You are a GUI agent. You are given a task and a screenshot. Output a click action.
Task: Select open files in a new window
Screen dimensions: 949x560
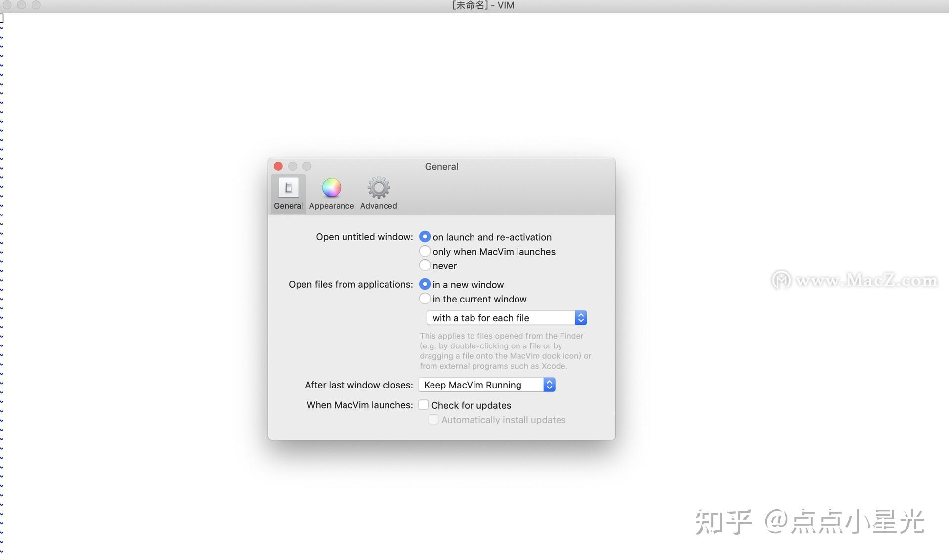point(425,284)
